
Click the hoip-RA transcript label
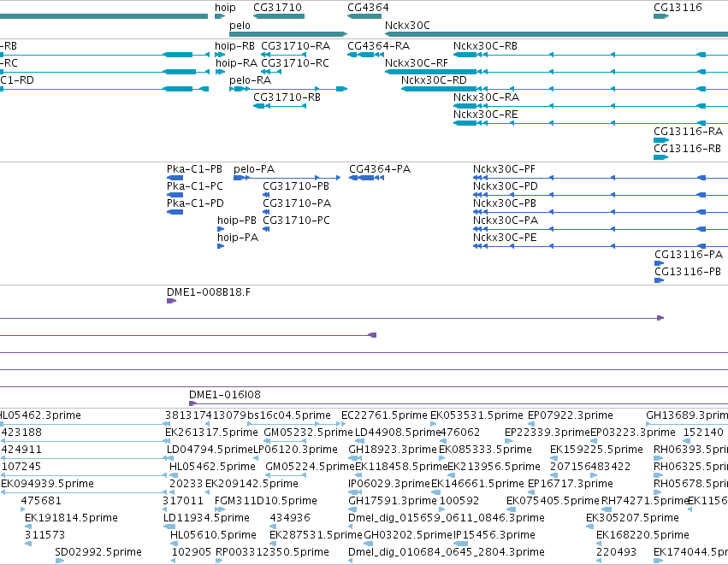(236, 63)
